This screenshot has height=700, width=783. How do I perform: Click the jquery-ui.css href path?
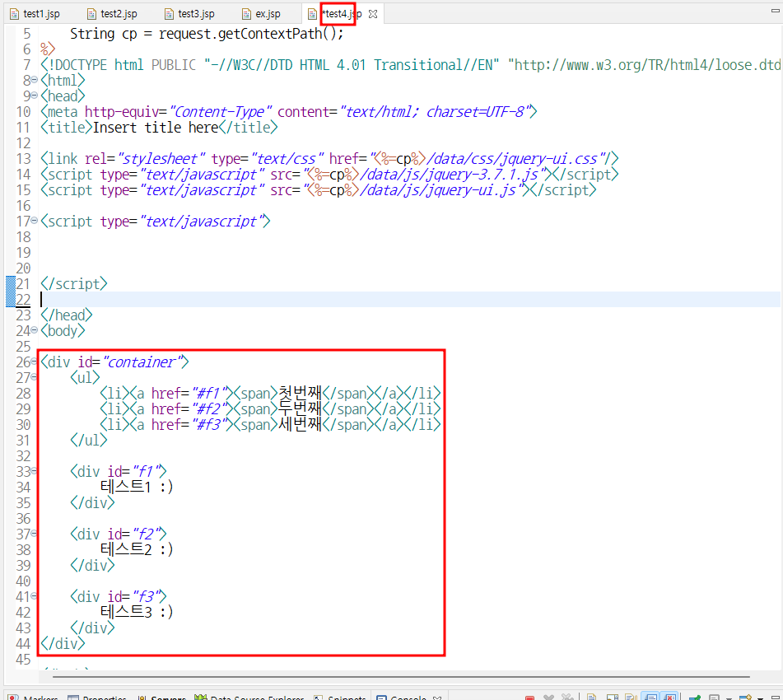tap(512, 159)
